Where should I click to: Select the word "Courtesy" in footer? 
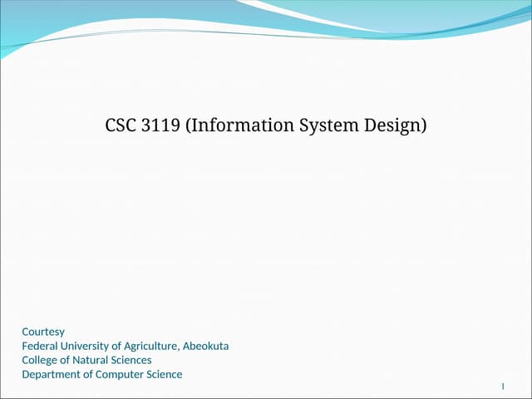coord(43,332)
